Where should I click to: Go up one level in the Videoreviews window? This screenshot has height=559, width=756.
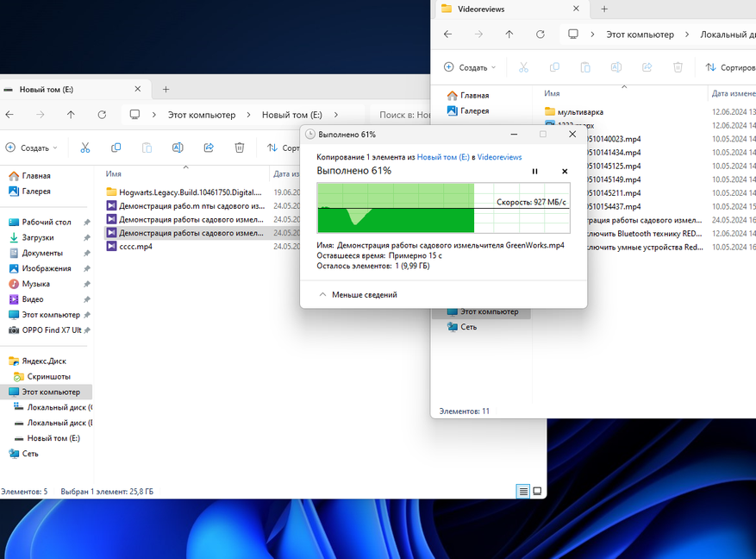point(509,35)
